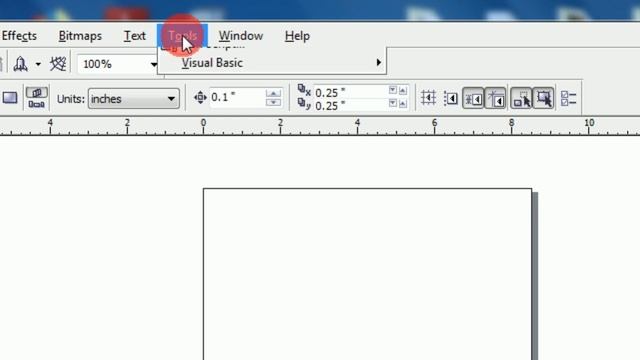The image size is (640, 360).
Task: Increase the nudge offset value
Action: (x=273, y=93)
